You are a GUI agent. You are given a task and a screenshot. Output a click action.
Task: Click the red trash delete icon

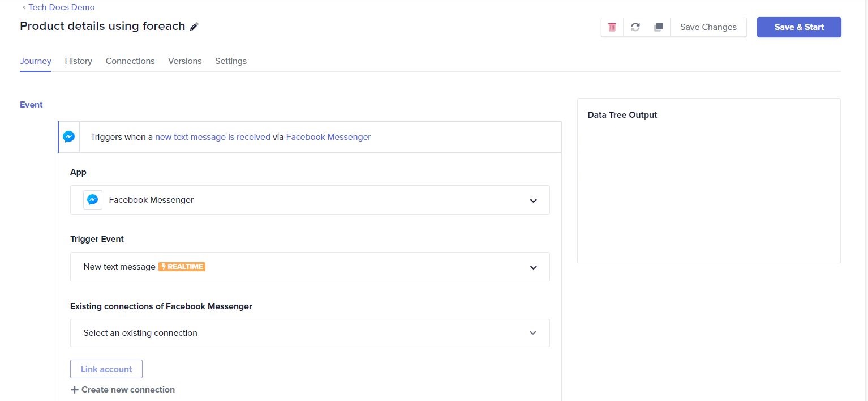point(612,27)
